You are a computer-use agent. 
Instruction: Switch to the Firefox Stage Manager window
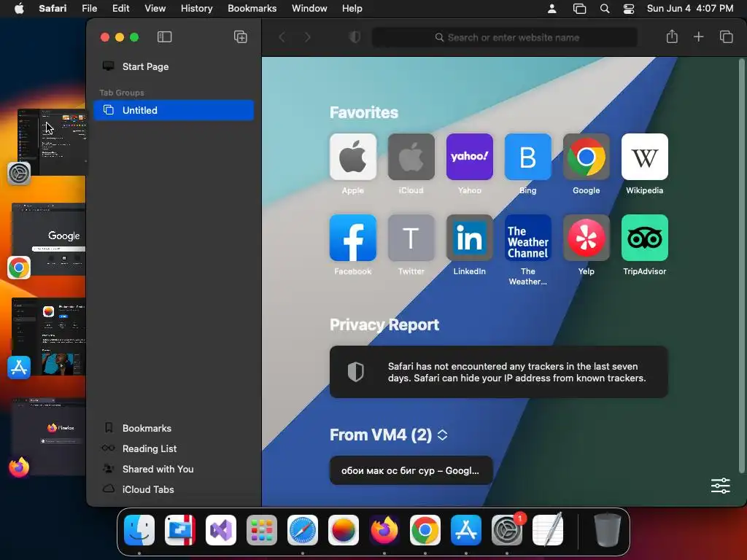click(x=49, y=436)
